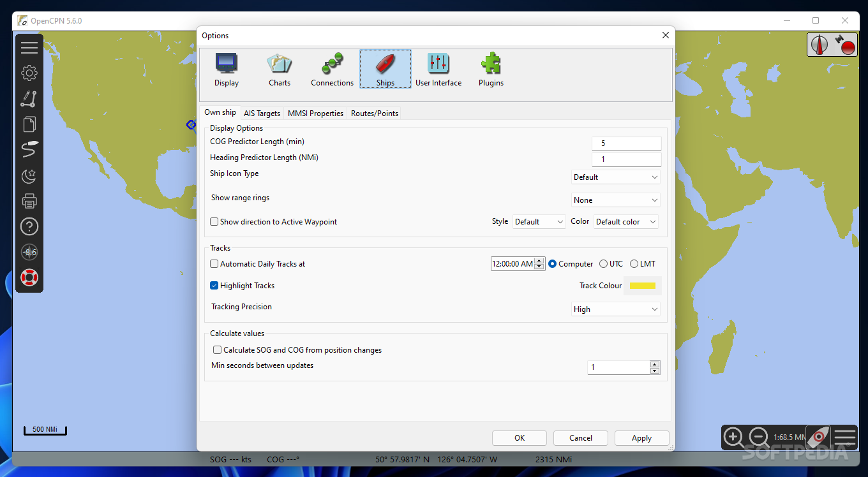
Task: Select the Computer time radio button
Action: (553, 264)
